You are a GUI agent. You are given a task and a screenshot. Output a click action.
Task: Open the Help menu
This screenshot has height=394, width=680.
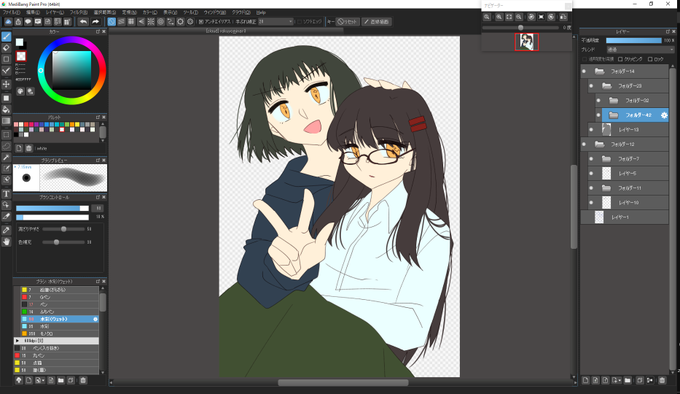tap(261, 12)
